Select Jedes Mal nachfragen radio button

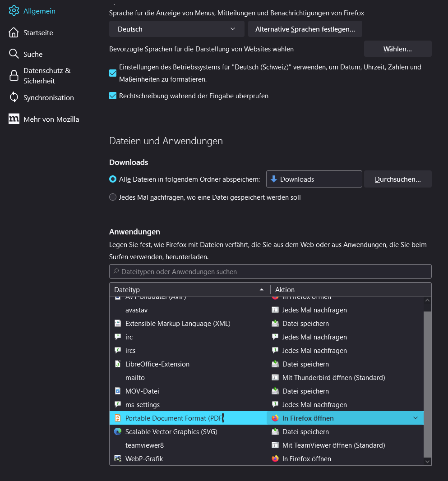pyautogui.click(x=113, y=197)
